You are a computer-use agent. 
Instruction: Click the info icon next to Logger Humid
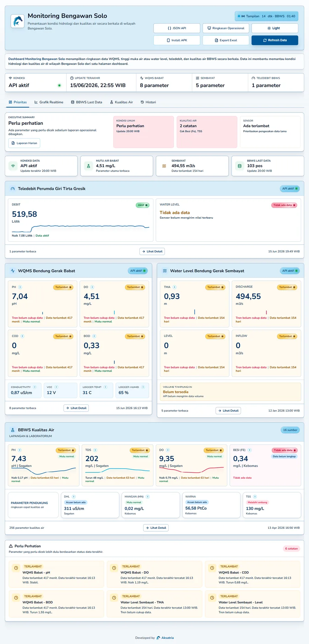click(x=143, y=387)
